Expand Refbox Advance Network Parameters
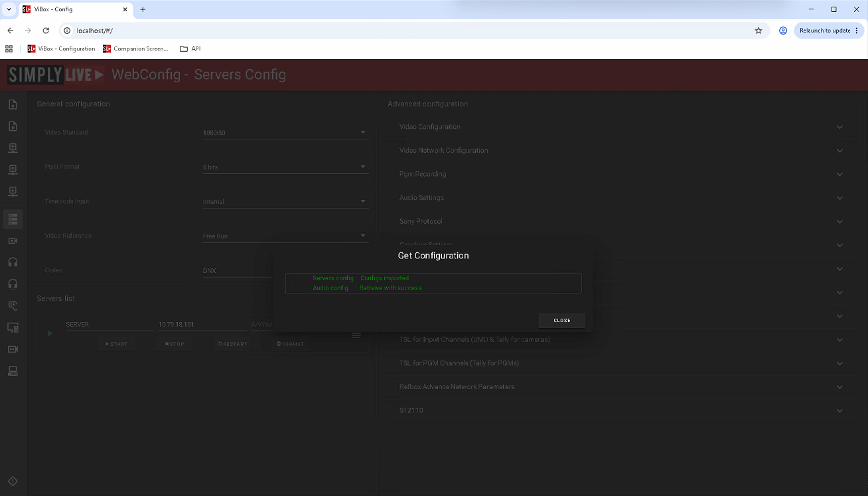 point(622,386)
